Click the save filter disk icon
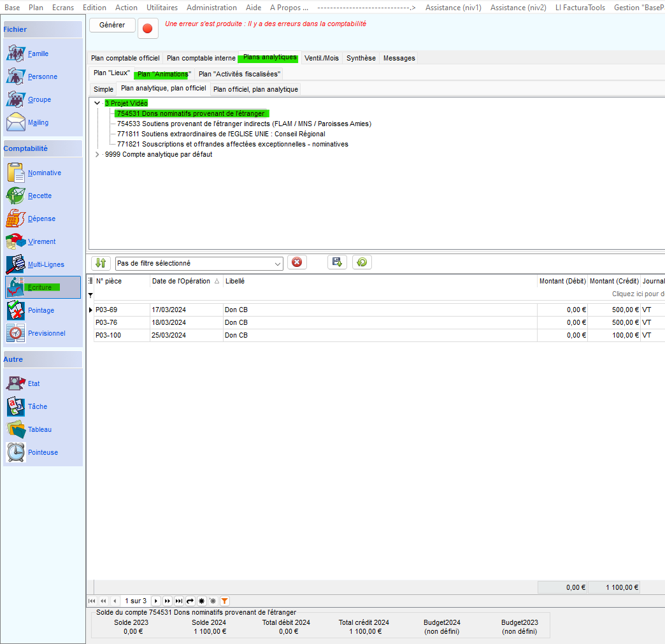665x644 pixels. point(337,262)
